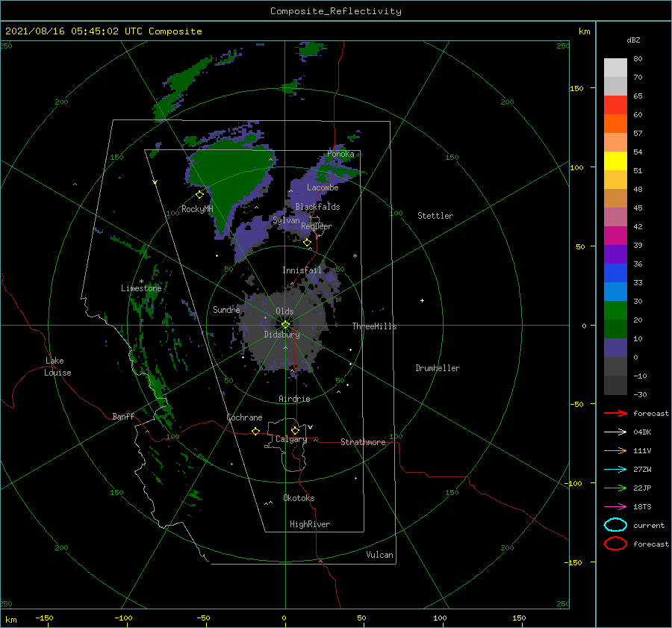Click the Drumheller city label

coord(438,368)
